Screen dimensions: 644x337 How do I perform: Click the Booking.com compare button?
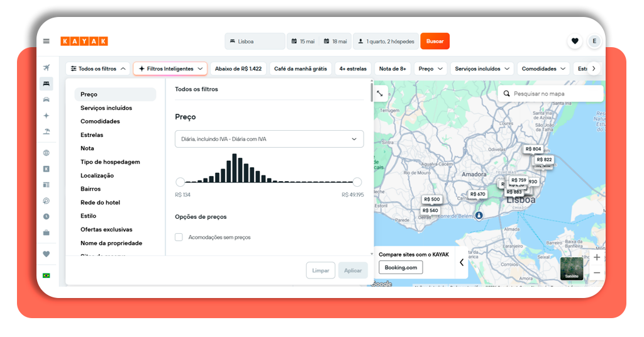click(401, 268)
